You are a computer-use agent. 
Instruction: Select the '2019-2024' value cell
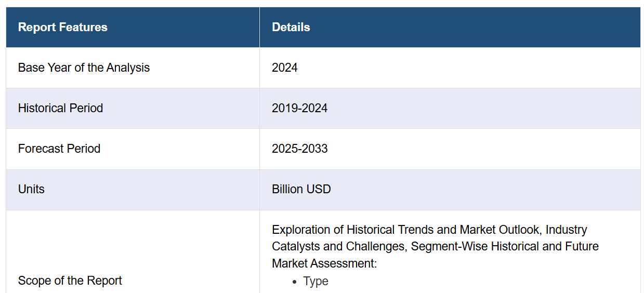[x=450, y=108]
